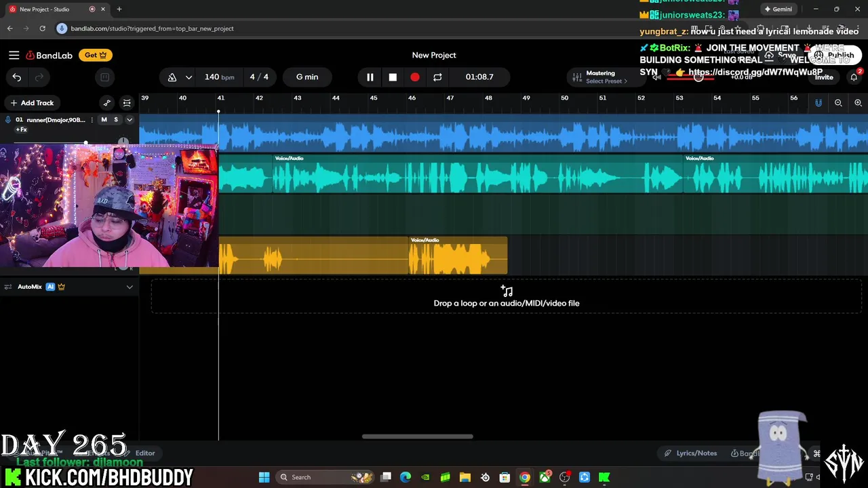The height and width of the screenshot is (488, 868).
Task: Solo track 01 runner
Action: coord(116,120)
